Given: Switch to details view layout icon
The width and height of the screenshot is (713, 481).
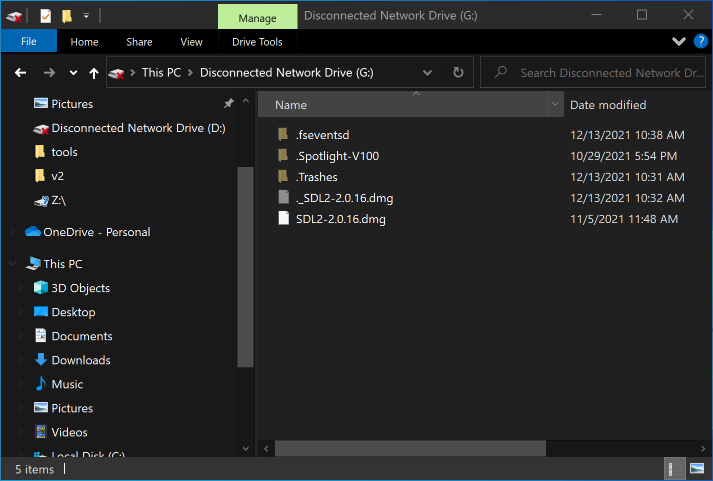Looking at the screenshot, I should pyautogui.click(x=675, y=468).
